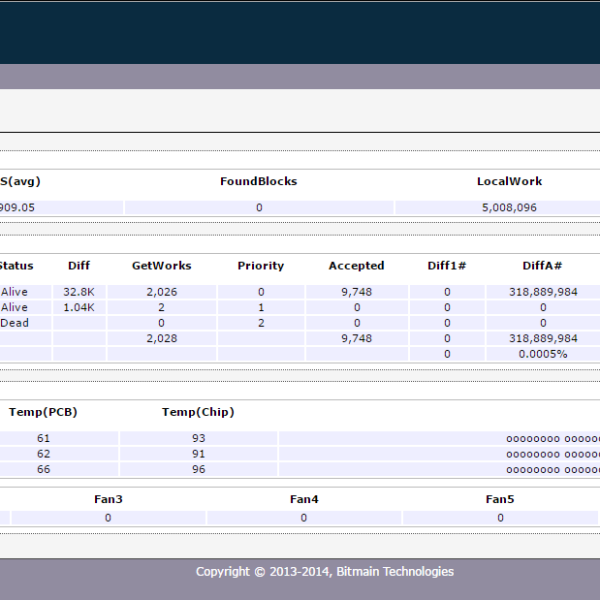600x600 pixels.
Task: Click the Fan3 column header
Action: pos(108,498)
